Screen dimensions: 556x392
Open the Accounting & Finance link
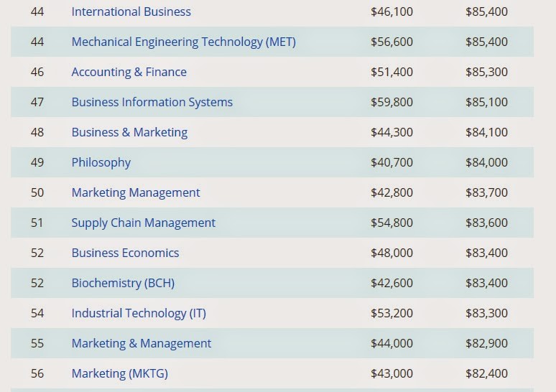(129, 72)
